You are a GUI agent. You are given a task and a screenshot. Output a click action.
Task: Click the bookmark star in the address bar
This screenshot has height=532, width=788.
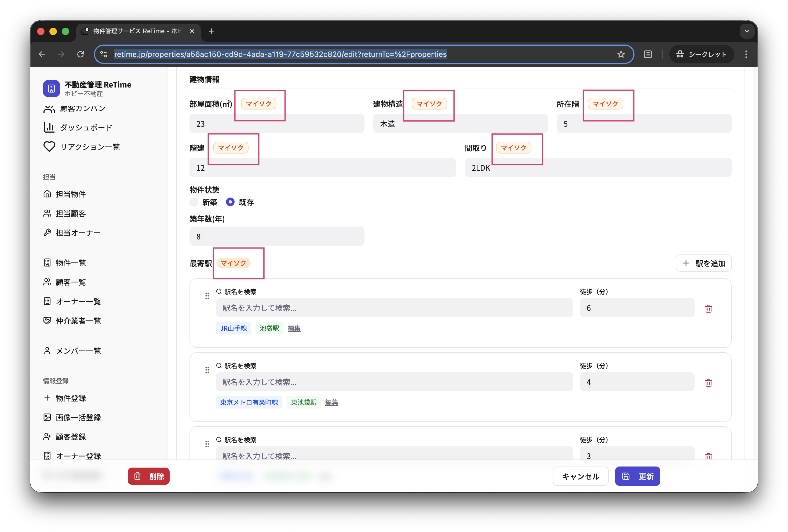click(x=621, y=54)
